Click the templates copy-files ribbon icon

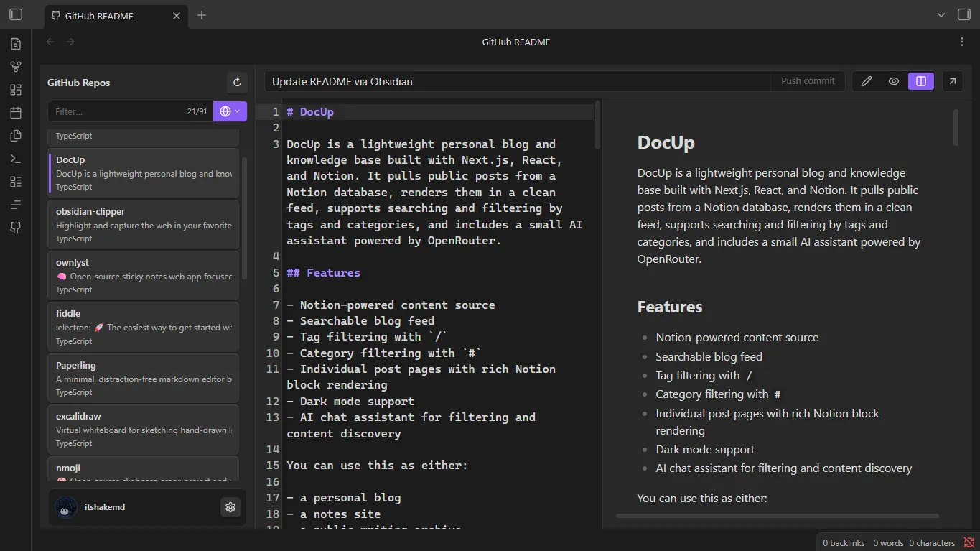[x=16, y=136]
